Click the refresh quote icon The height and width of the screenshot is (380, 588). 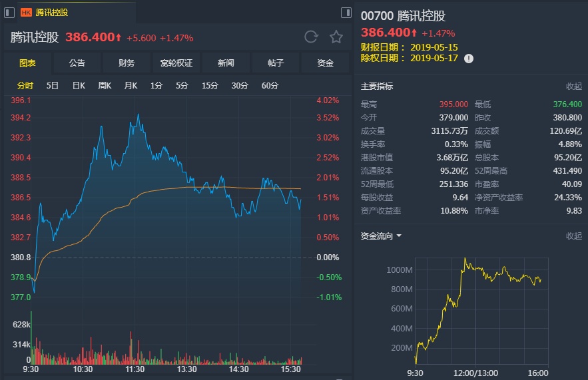point(311,37)
